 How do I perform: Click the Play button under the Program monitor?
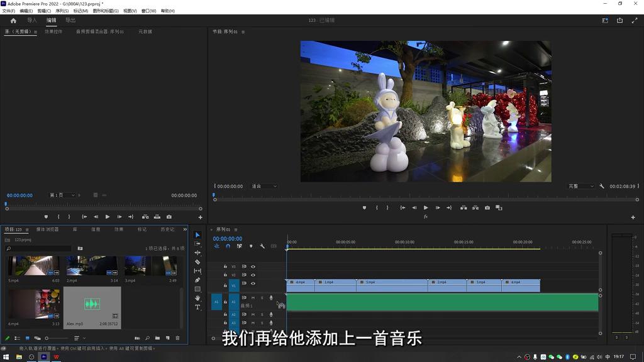coord(426,207)
